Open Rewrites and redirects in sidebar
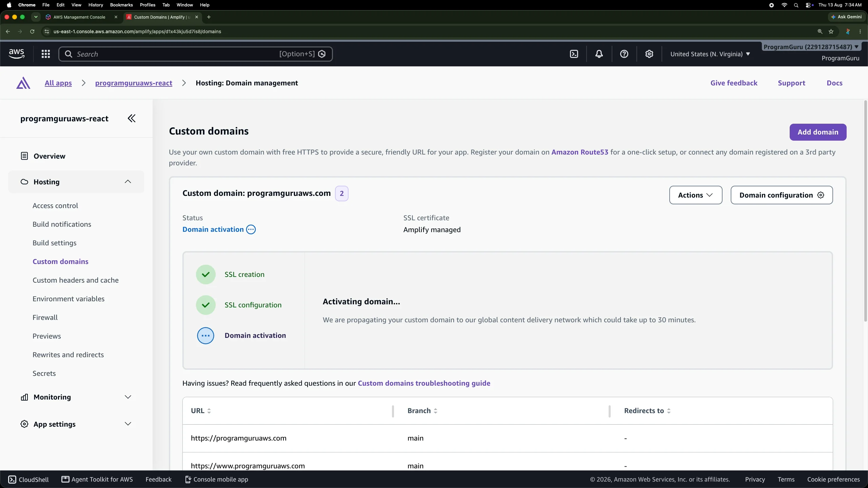868x488 pixels. click(x=68, y=355)
